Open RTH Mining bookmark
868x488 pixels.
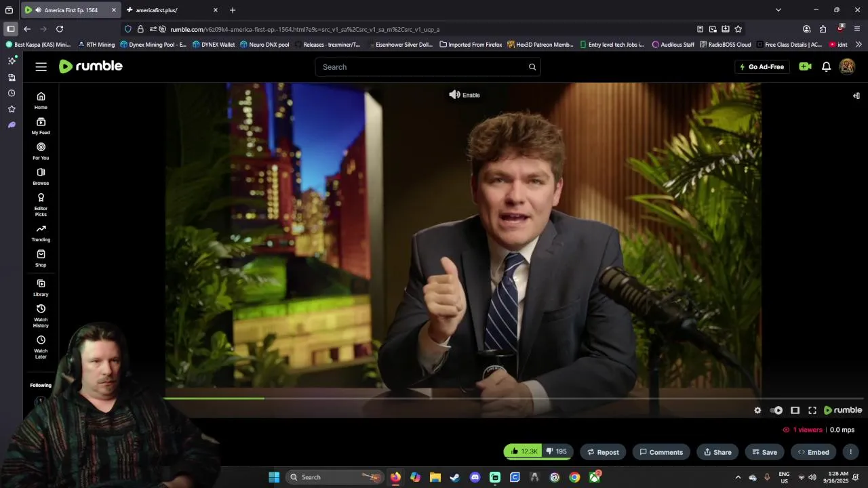click(x=96, y=45)
